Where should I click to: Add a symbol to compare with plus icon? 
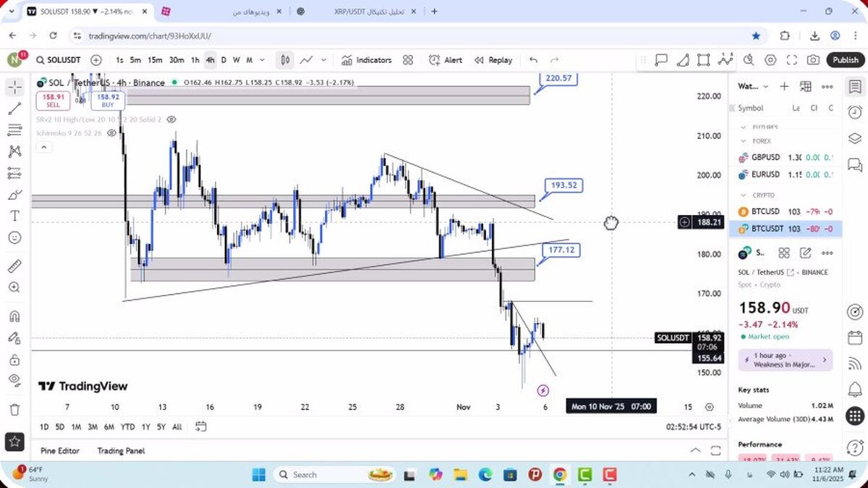coord(96,60)
